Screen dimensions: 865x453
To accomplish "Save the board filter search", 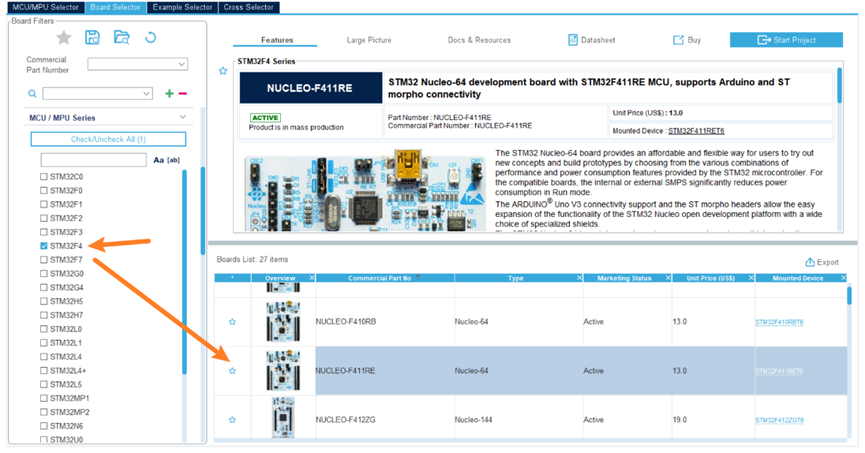I will (92, 38).
